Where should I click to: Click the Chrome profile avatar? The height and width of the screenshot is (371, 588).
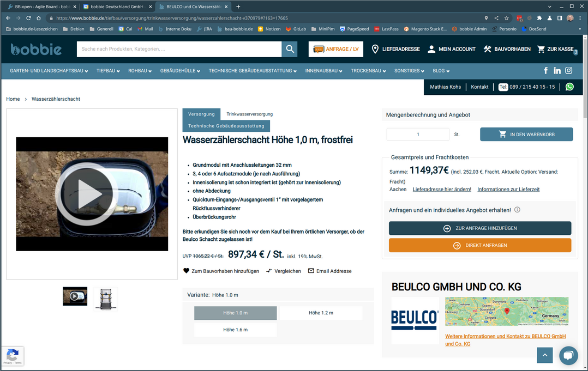click(570, 18)
